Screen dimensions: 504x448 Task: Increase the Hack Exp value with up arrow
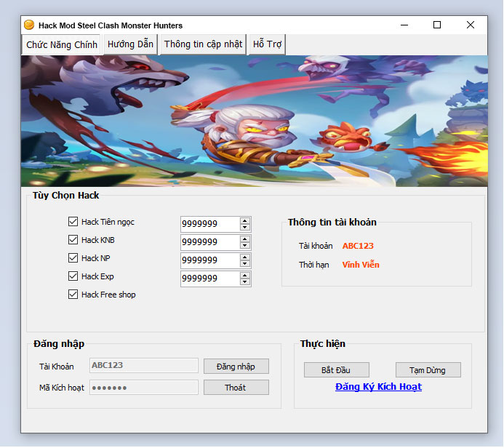click(245, 276)
